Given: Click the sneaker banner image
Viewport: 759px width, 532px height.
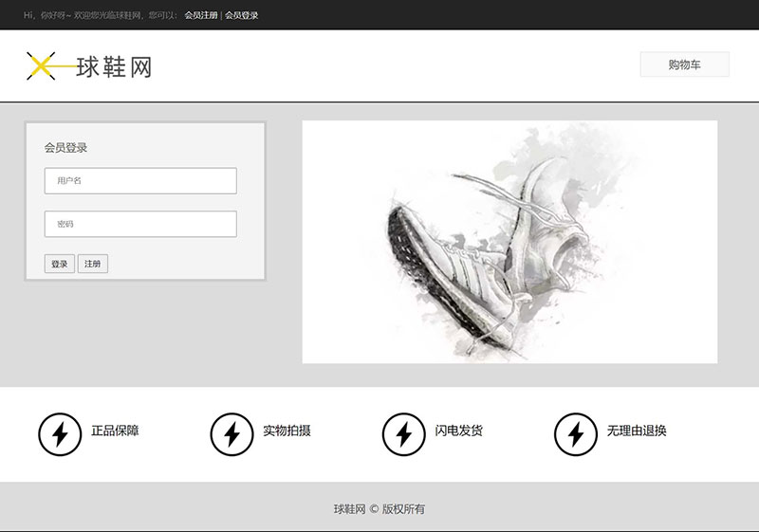Looking at the screenshot, I should [509, 242].
